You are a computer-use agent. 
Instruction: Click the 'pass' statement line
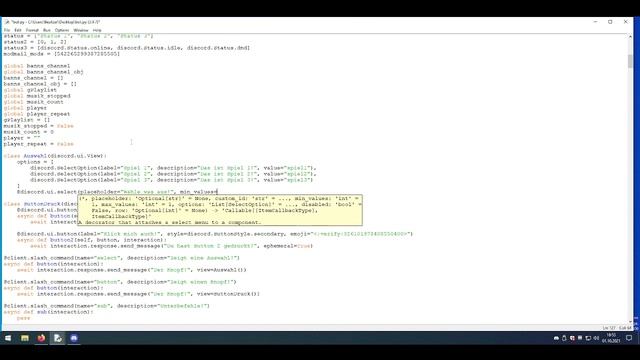point(23,318)
